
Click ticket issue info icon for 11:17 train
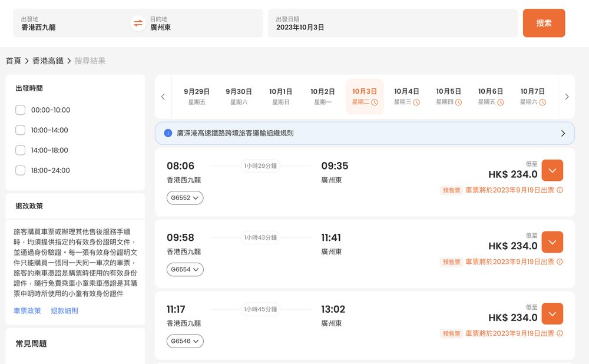click(x=560, y=333)
